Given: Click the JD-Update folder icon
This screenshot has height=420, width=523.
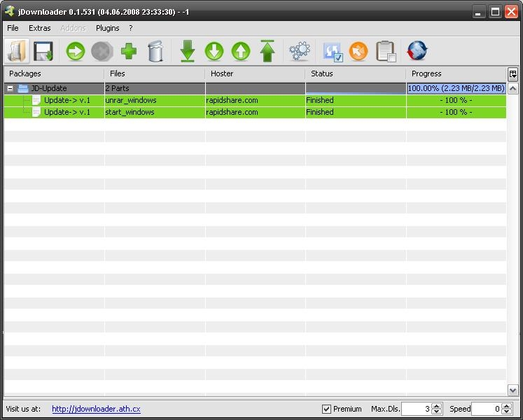Looking at the screenshot, I should tap(22, 88).
